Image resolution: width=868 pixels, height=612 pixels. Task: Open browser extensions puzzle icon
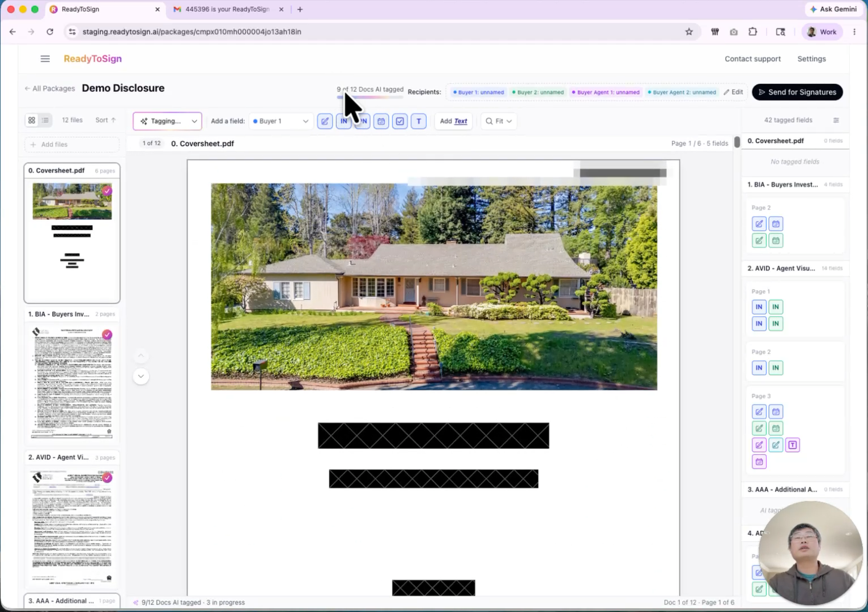[x=752, y=32]
